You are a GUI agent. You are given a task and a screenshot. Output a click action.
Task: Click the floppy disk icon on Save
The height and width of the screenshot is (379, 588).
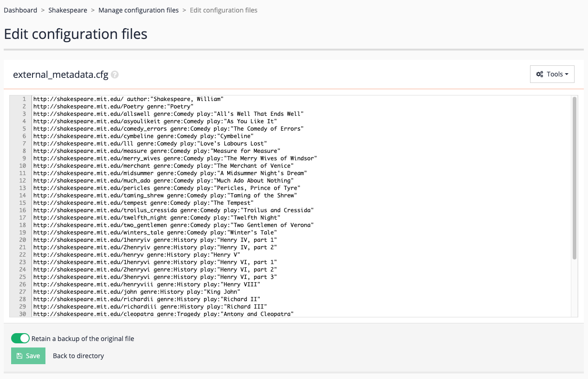pyautogui.click(x=19, y=356)
